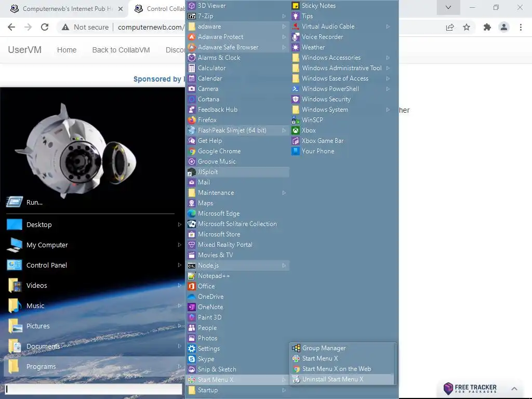Expand the Startup folder arrow

click(x=284, y=390)
